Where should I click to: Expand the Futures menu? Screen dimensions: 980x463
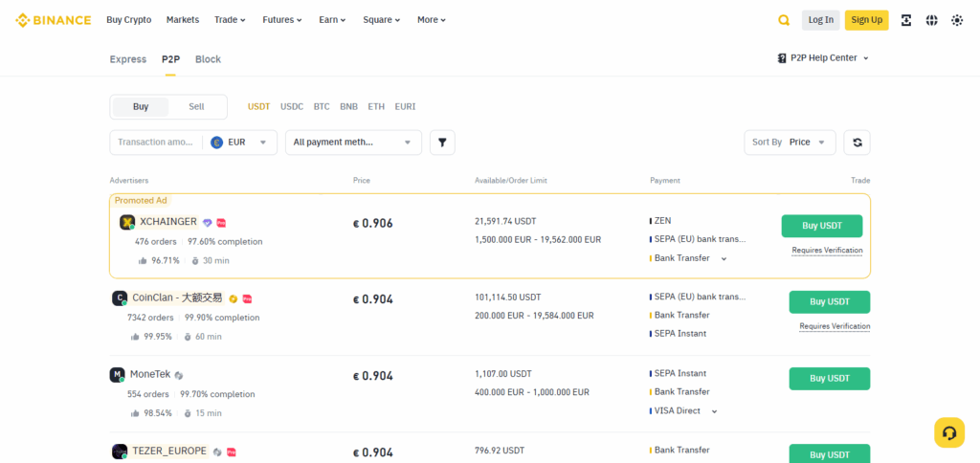coord(282,20)
